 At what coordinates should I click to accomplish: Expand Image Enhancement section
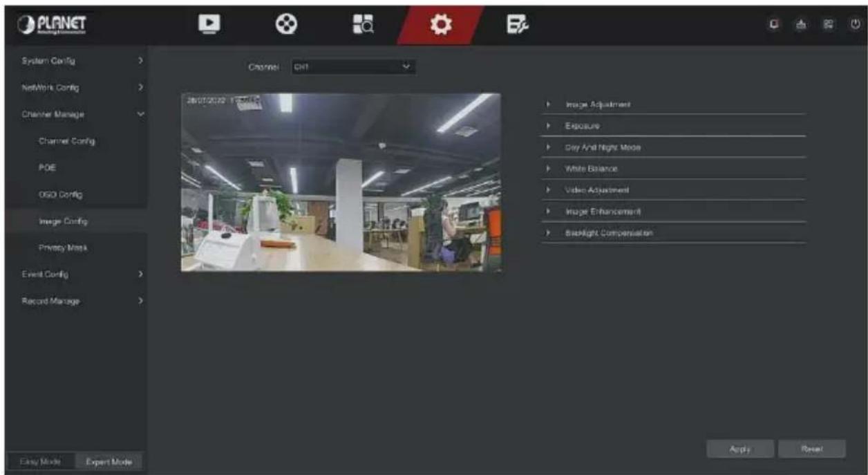click(x=674, y=212)
